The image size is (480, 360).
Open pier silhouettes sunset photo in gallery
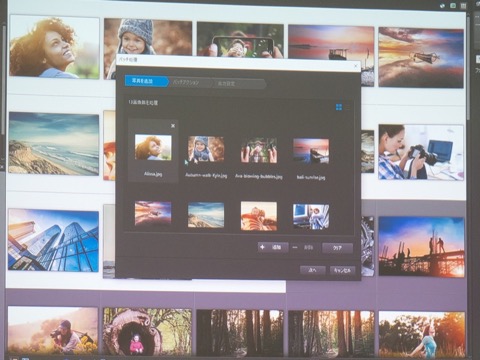pyautogui.click(x=422, y=247)
